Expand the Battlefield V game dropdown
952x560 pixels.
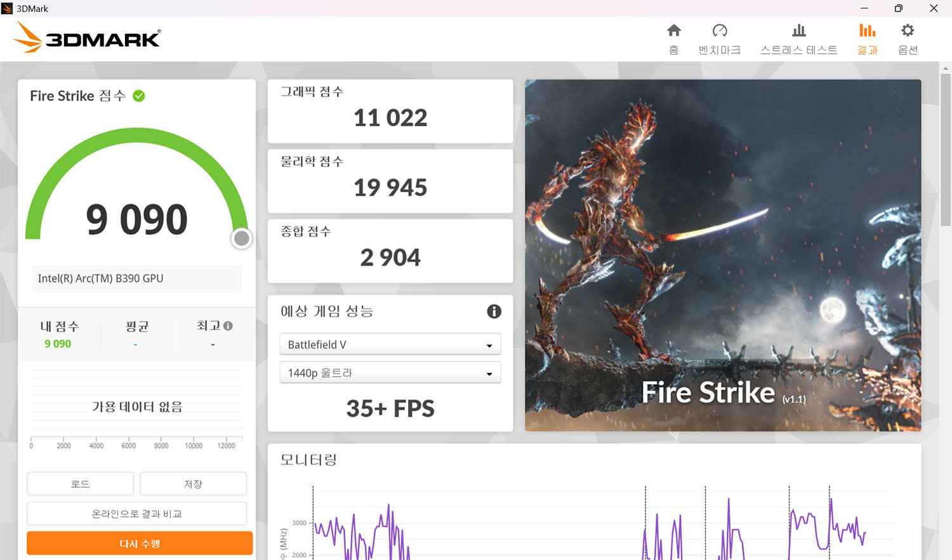(x=390, y=344)
